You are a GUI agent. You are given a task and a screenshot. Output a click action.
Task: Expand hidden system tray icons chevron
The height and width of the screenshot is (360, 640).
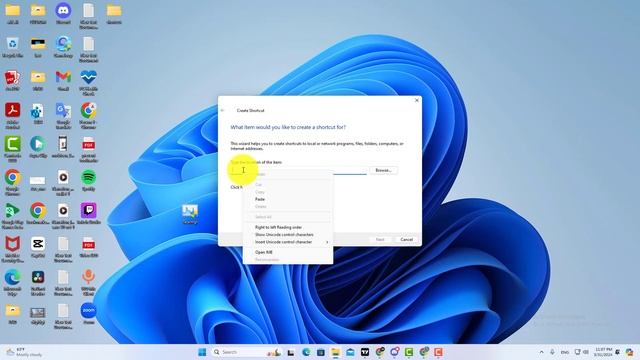click(x=542, y=352)
